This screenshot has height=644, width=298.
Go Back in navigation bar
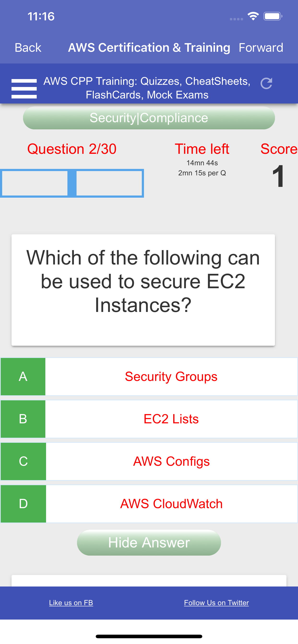pyautogui.click(x=28, y=47)
